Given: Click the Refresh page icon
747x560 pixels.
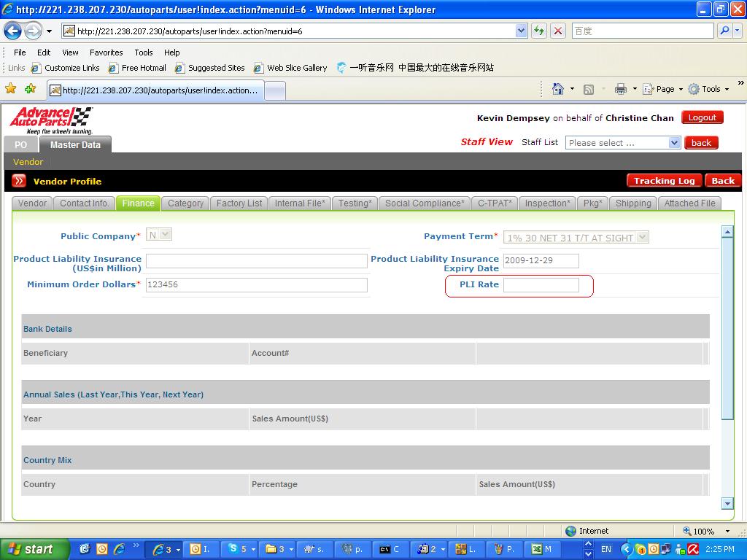Looking at the screenshot, I should pyautogui.click(x=539, y=31).
